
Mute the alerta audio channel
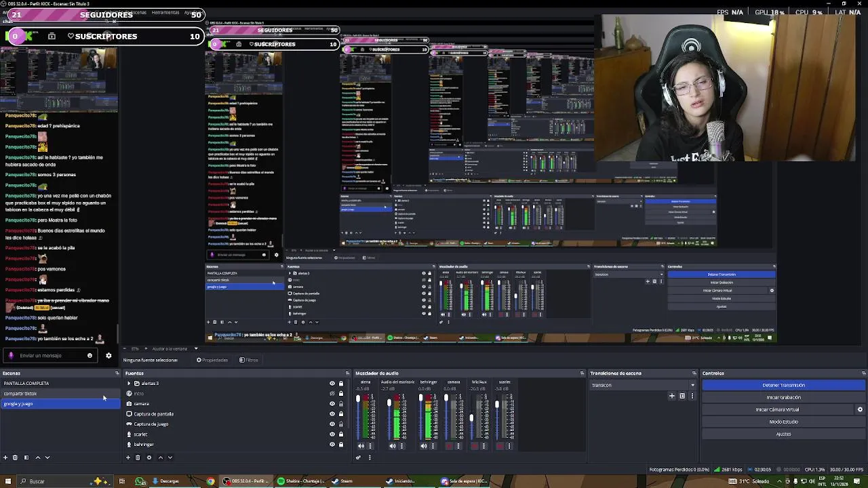(361, 446)
